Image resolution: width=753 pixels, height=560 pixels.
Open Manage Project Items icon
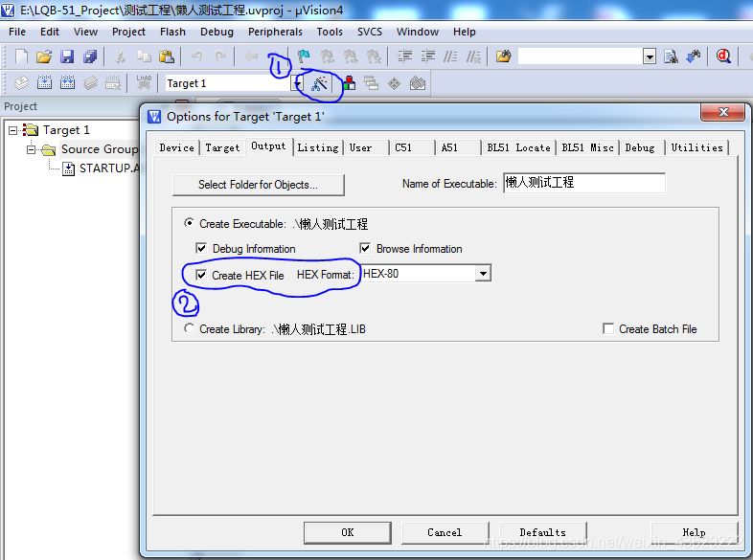click(349, 83)
